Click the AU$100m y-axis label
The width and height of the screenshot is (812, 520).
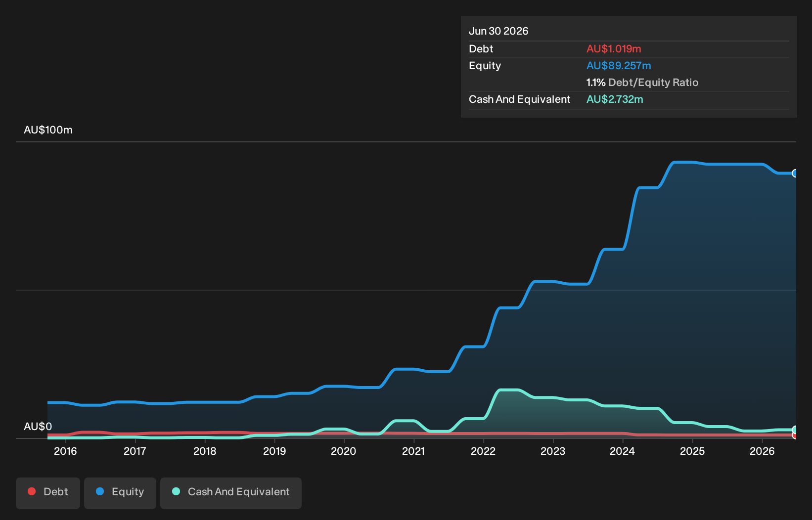[x=48, y=130]
